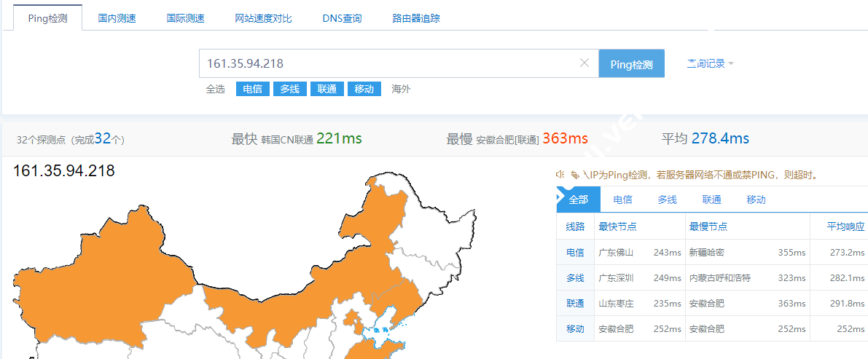Toggle the 电信 line filter
This screenshot has height=359, width=868.
[252, 89]
